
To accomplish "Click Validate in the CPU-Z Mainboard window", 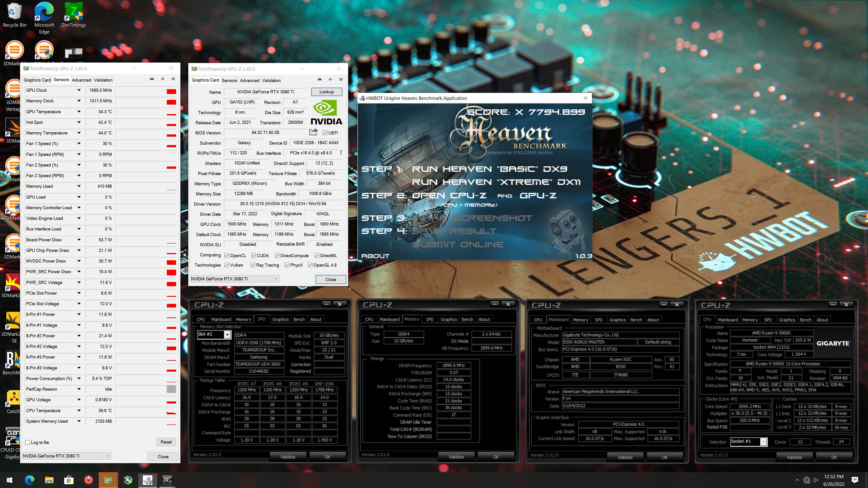I will (625, 457).
